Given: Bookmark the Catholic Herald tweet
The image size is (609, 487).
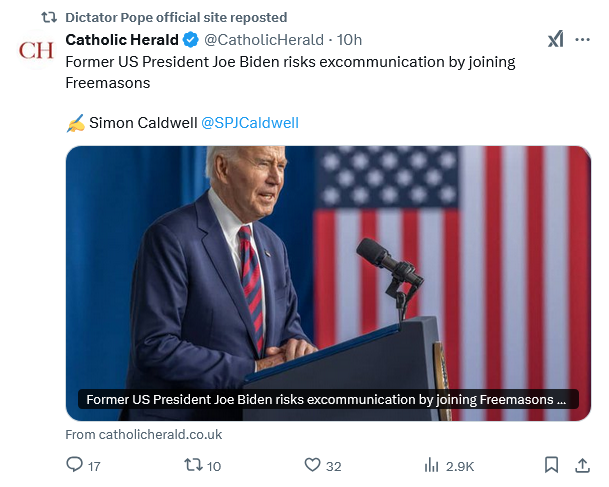Looking at the screenshot, I should (x=551, y=465).
